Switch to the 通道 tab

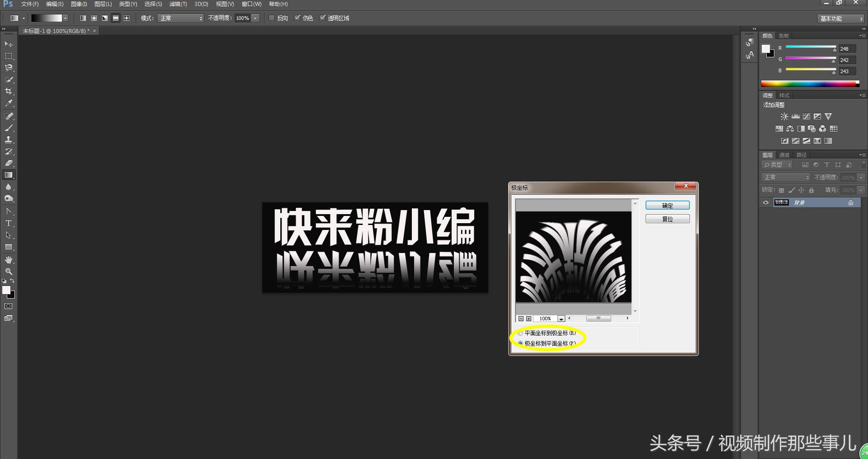point(784,155)
